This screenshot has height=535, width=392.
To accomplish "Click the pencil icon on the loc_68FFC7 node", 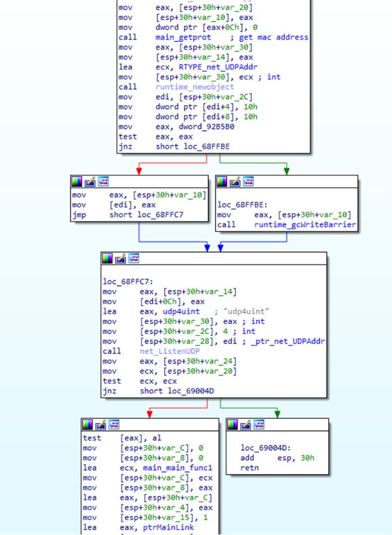I will (121, 258).
